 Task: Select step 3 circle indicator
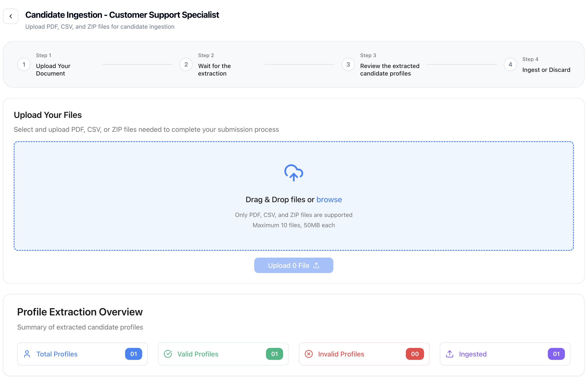coord(348,65)
